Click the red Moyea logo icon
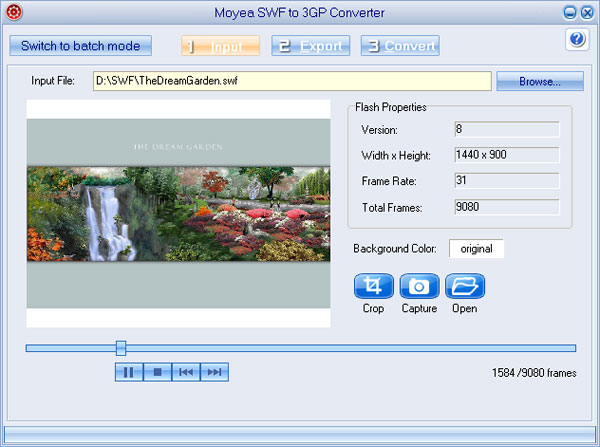The image size is (600, 447). pyautogui.click(x=14, y=12)
